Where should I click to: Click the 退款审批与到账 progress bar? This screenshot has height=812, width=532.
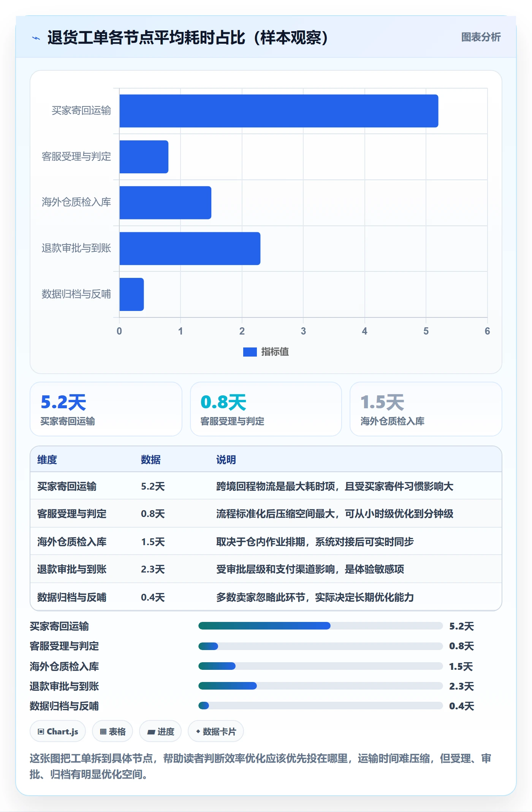(320, 686)
